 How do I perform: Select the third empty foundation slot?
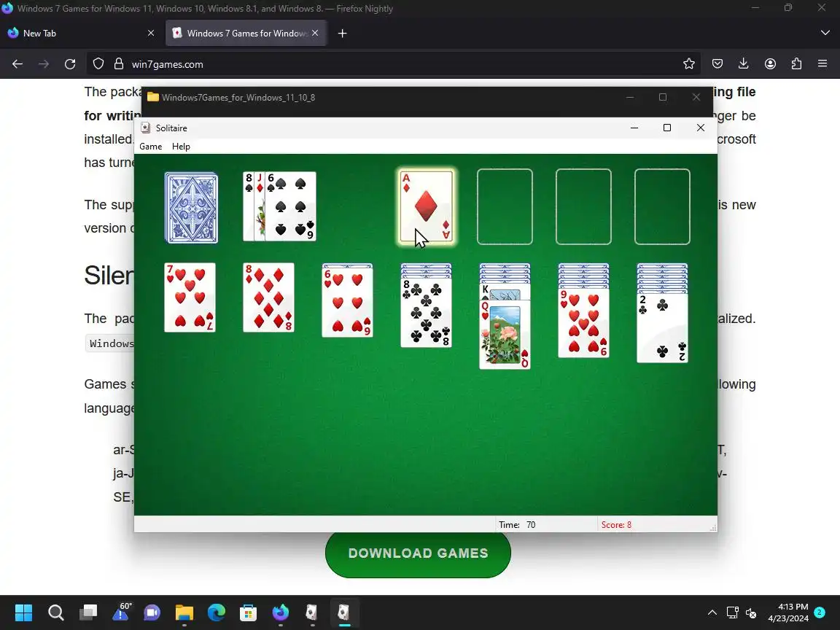point(583,207)
